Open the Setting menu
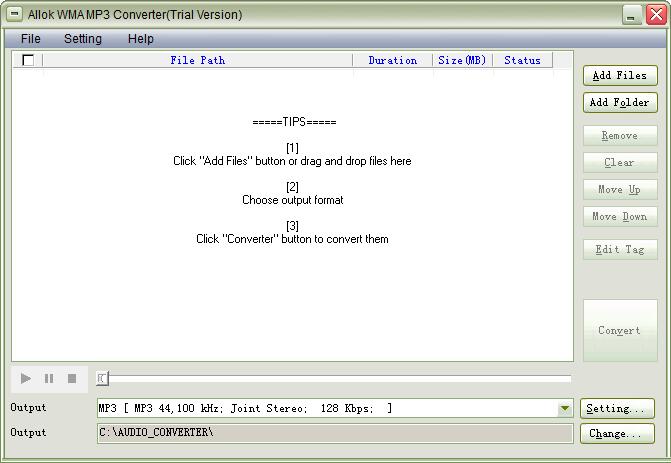Viewport: 671px width, 463px height. pyautogui.click(x=83, y=39)
